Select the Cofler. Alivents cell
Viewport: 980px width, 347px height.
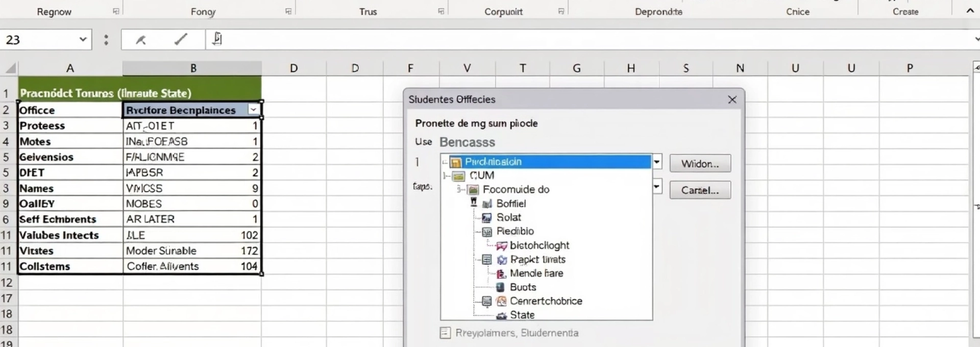192,266
